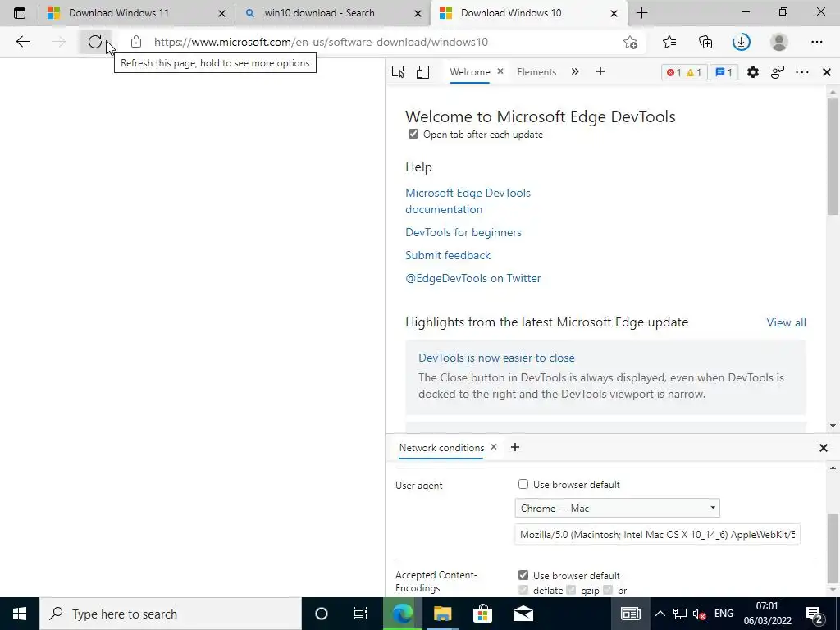Viewport: 840px width, 630px height.
Task: Open the DevTools for beginners link
Action: tap(463, 232)
